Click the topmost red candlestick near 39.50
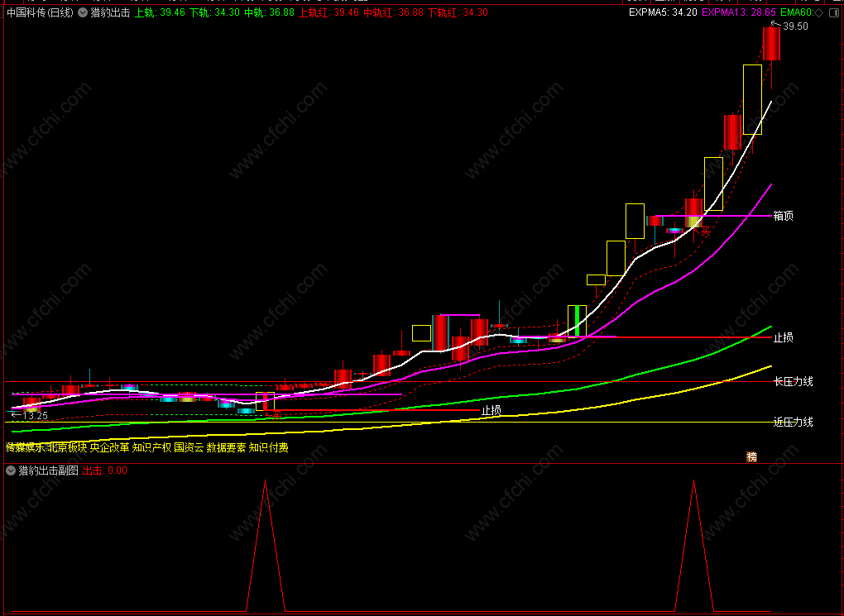Viewport: 844px width, 616px height. [771, 44]
